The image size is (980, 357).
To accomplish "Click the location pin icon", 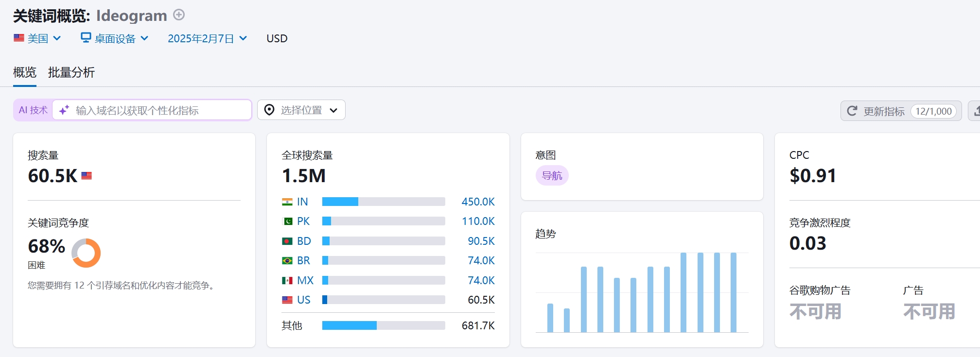I will tap(269, 110).
